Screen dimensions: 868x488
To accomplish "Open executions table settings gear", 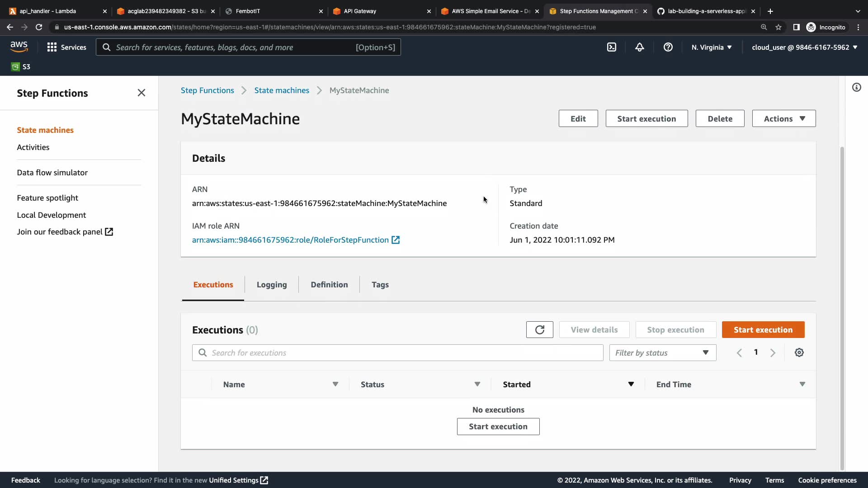I will [799, 353].
